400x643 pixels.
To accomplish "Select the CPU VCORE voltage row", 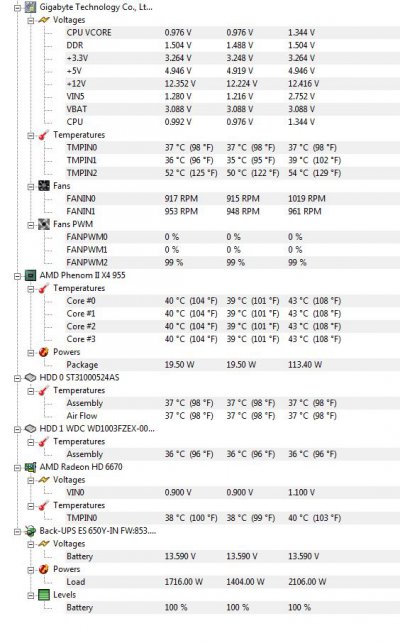I will tap(232, 32).
